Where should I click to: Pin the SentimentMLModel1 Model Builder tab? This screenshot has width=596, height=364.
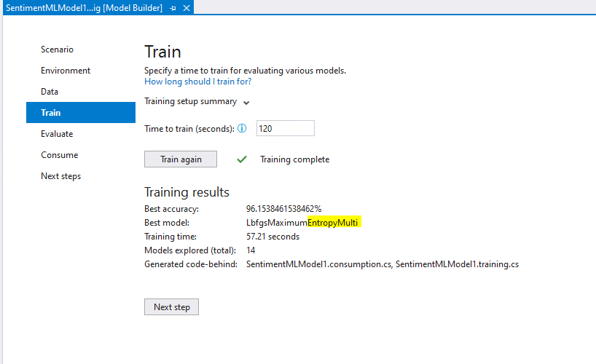173,8
